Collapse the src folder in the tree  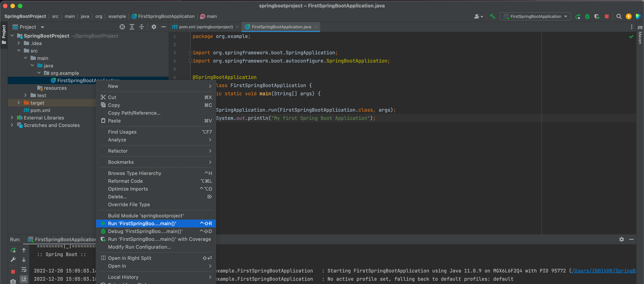[x=19, y=50]
